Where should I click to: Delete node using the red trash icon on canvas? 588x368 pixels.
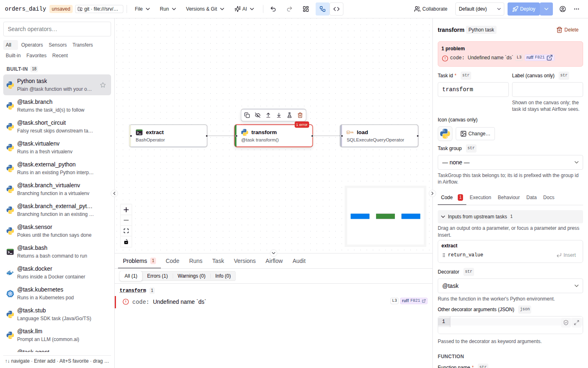300,115
